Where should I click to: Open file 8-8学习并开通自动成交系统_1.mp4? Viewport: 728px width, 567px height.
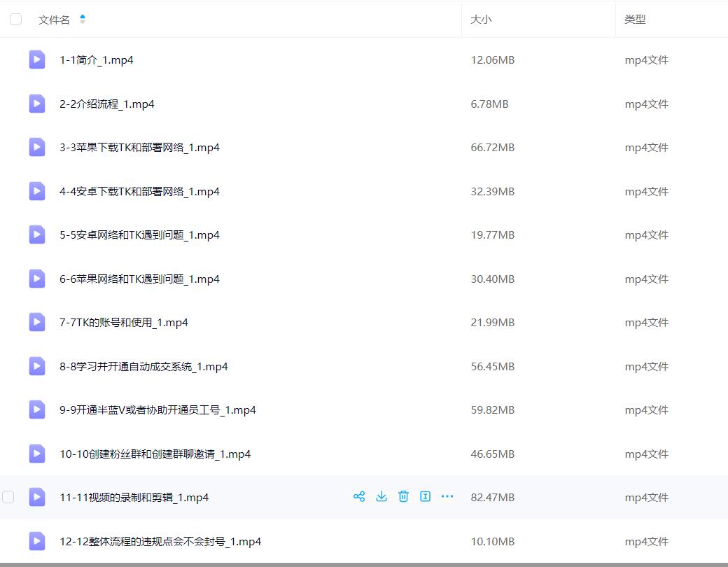(143, 366)
